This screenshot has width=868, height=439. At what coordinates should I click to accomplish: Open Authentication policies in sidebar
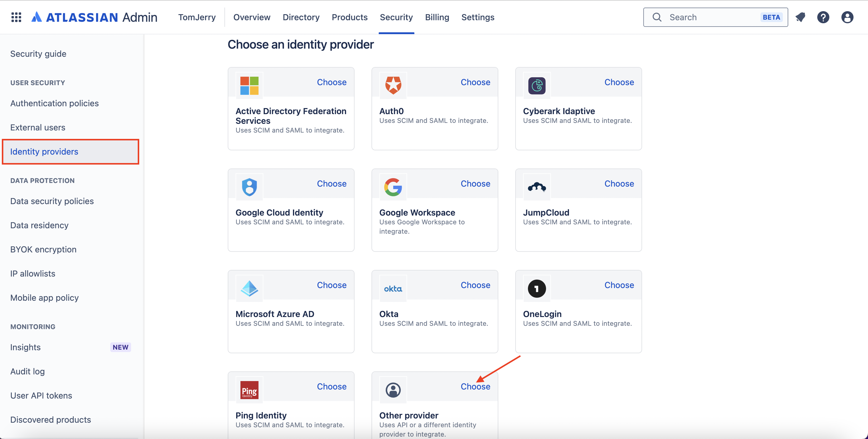(54, 104)
